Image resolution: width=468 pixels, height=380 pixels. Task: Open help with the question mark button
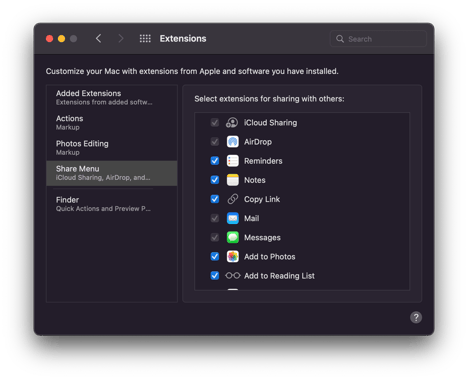pyautogui.click(x=416, y=317)
